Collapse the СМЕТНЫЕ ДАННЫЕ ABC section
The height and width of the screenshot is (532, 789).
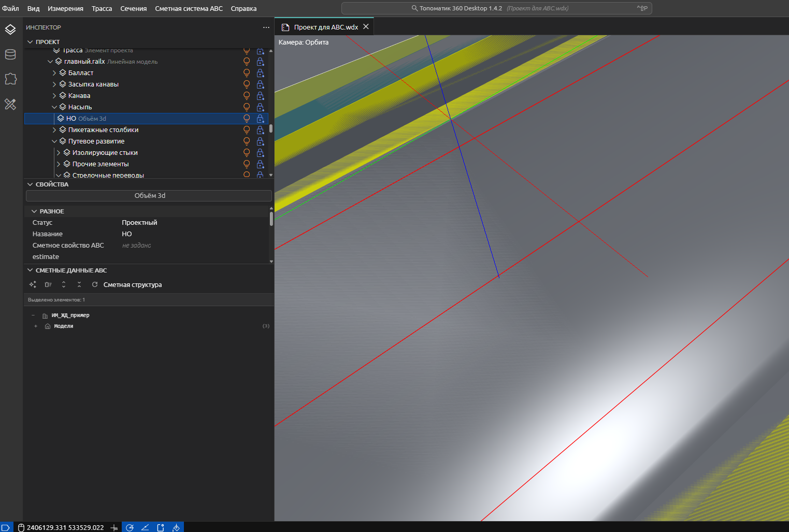click(x=30, y=270)
